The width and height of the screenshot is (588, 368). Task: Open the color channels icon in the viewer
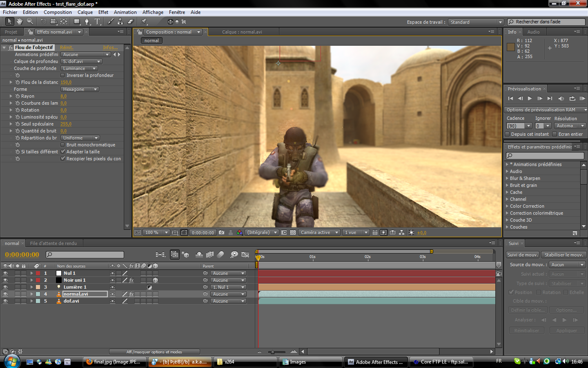pyautogui.click(x=240, y=232)
